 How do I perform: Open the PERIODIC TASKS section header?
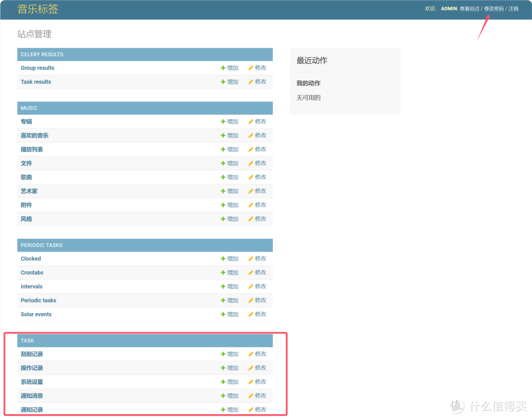click(41, 245)
